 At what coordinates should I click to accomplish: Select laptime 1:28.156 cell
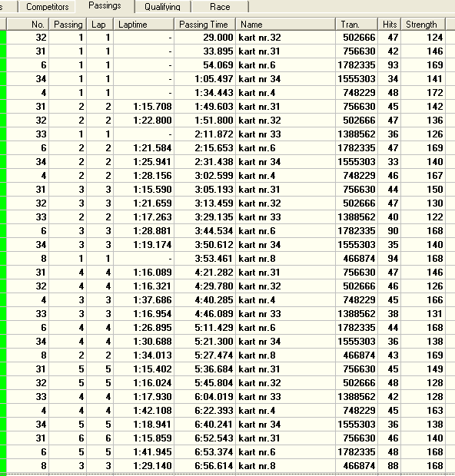(144, 176)
